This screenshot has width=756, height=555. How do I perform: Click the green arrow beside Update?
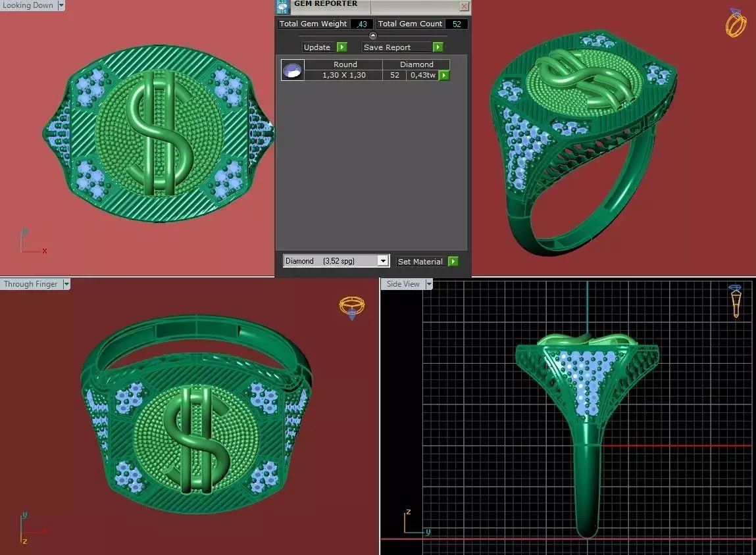(342, 47)
